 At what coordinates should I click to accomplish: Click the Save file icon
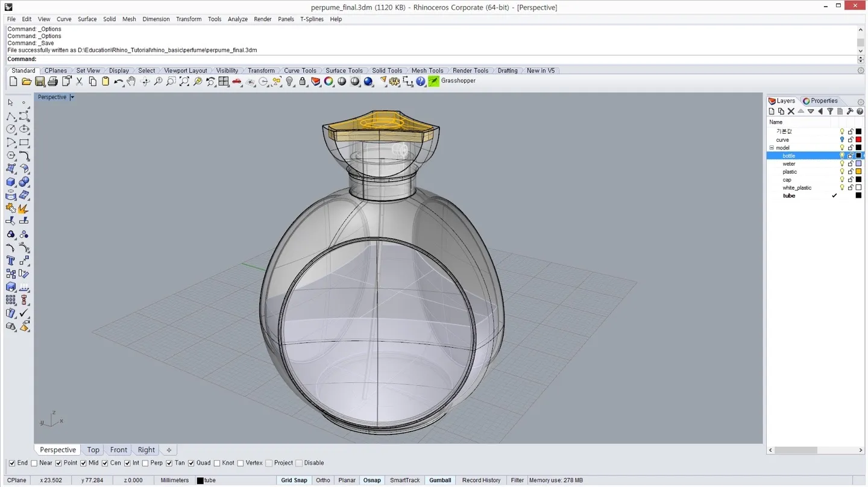tap(40, 81)
